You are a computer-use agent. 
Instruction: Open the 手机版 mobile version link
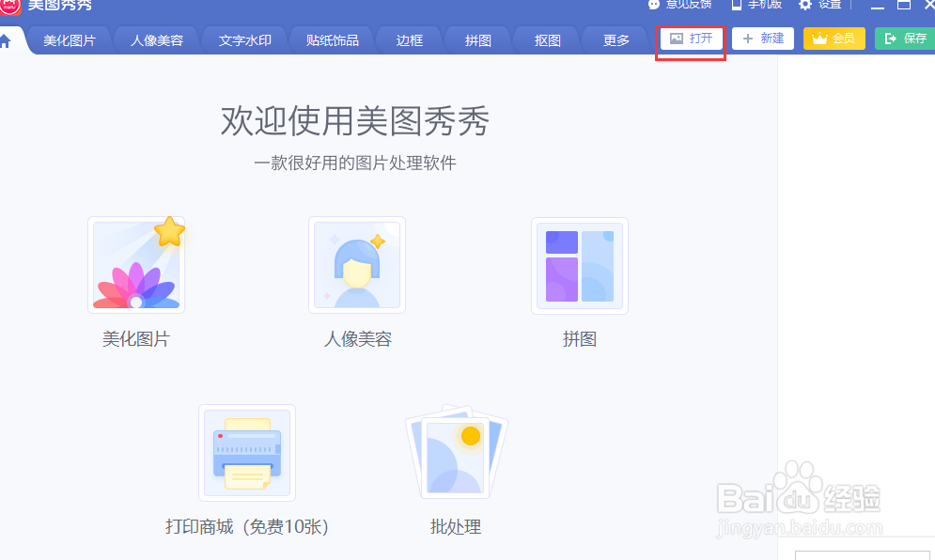tap(756, 4)
